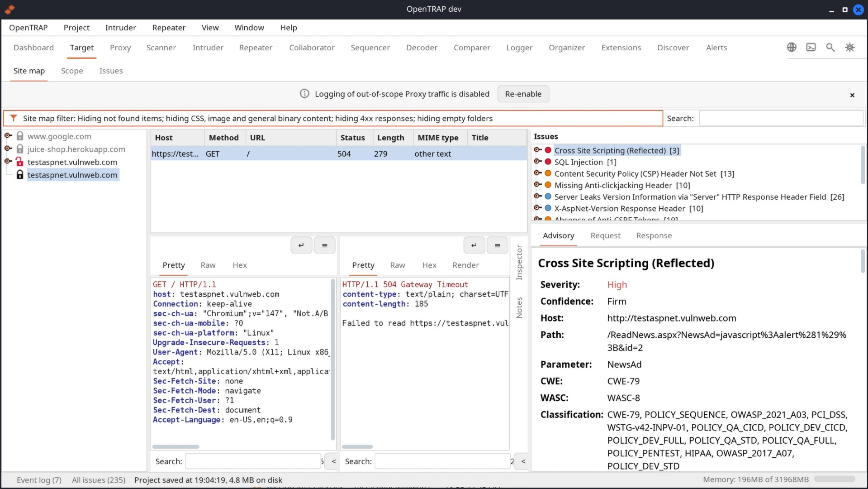Open the Scope sub-tab
The height and width of the screenshot is (489, 868).
pyautogui.click(x=72, y=71)
